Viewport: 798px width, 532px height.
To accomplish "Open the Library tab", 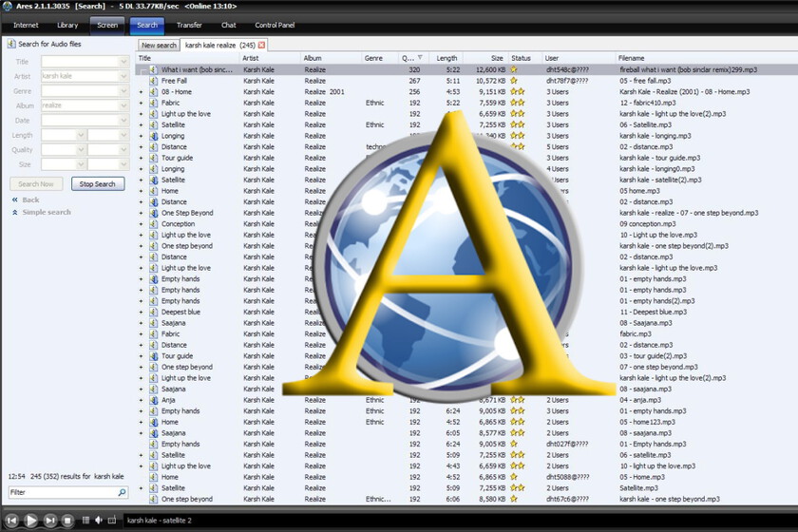I will click(67, 25).
